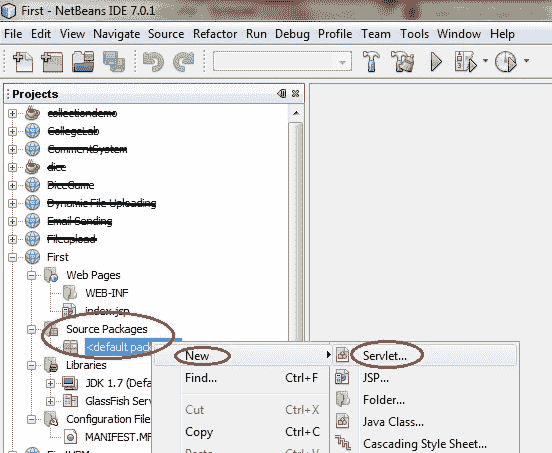This screenshot has width=552, height=453.
Task: Click the Undo toolbar icon
Action: [x=153, y=61]
